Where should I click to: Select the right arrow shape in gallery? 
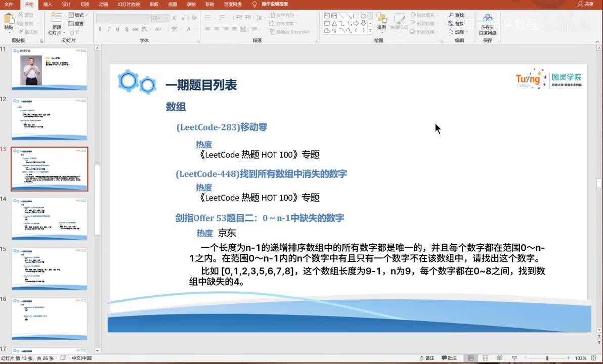tap(356, 23)
